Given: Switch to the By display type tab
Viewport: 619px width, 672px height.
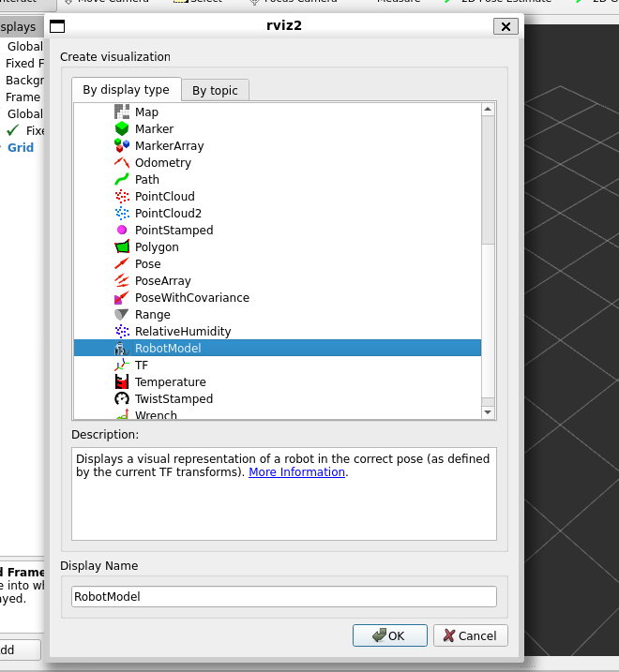Looking at the screenshot, I should click(x=126, y=90).
